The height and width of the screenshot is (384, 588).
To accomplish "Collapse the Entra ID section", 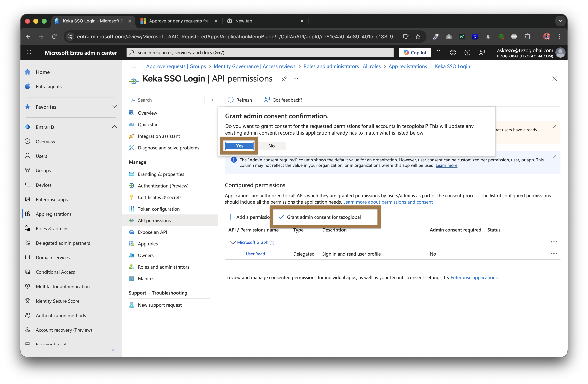I will [x=114, y=127].
